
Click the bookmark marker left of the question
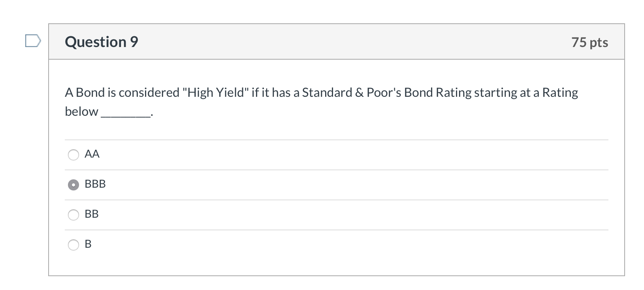click(x=33, y=41)
